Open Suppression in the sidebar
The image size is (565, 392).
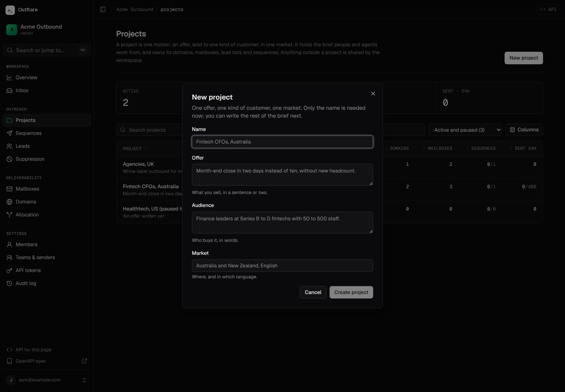coord(47,159)
